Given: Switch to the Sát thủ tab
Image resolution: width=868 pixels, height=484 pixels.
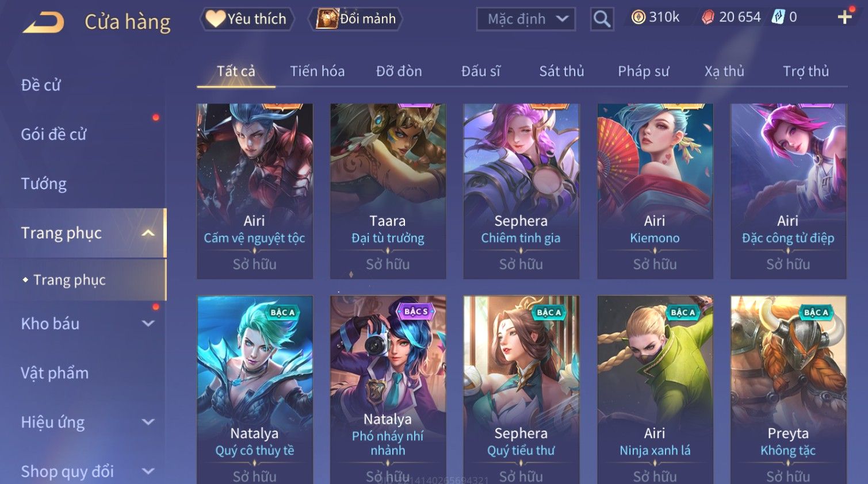Looking at the screenshot, I should 561,71.
